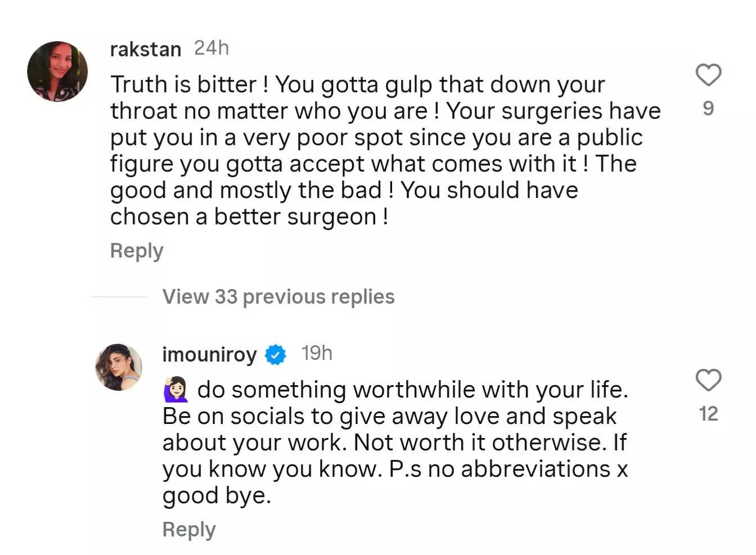View the 12 likes on imouniroy's reply
The image size is (756, 555).
pos(708,414)
